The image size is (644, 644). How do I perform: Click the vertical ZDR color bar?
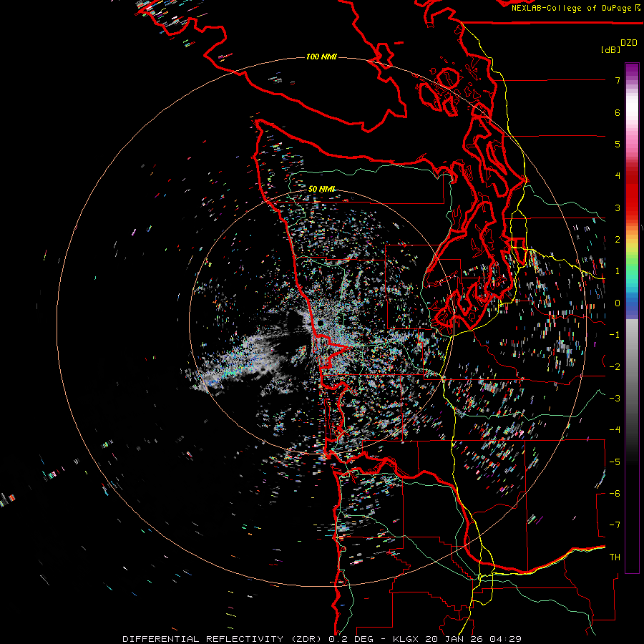tap(632, 318)
